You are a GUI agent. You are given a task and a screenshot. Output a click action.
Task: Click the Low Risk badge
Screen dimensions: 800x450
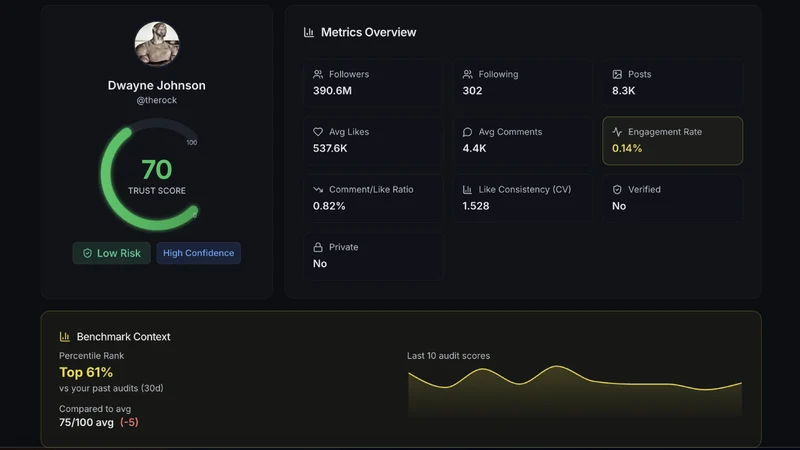111,253
